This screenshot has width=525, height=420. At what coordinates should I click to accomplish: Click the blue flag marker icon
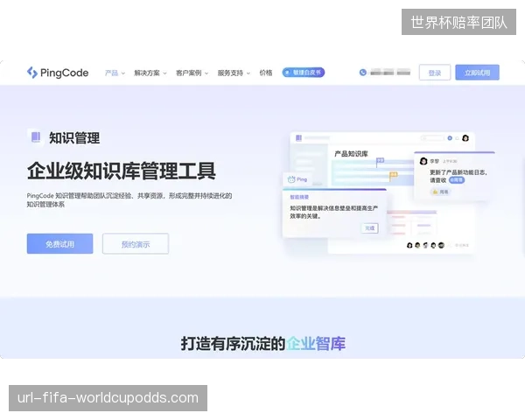[380, 162]
